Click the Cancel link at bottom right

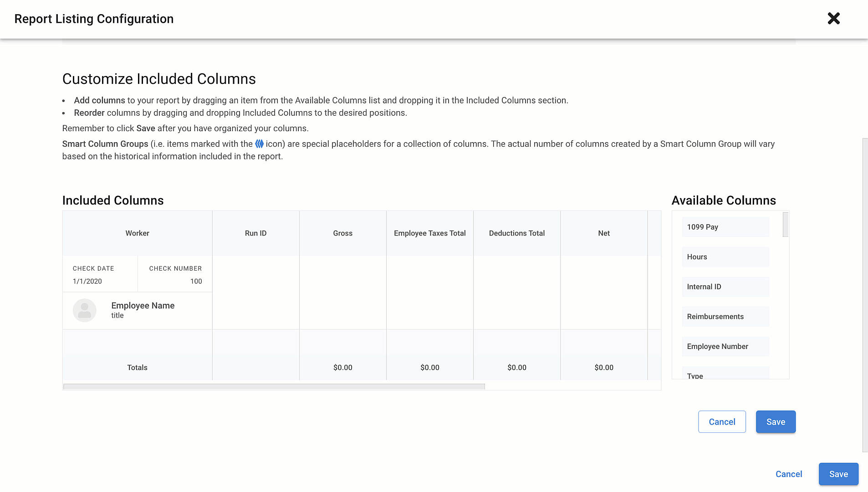[x=788, y=474]
